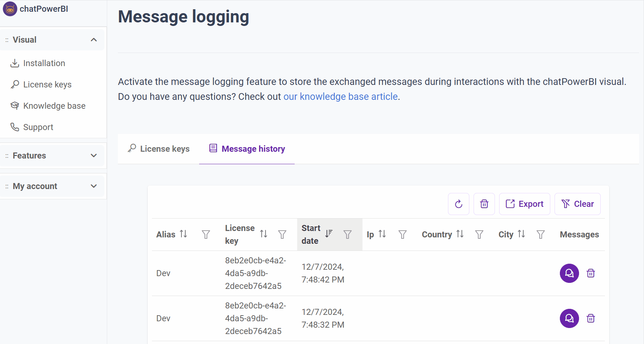Click the Message logging page title

[184, 17]
